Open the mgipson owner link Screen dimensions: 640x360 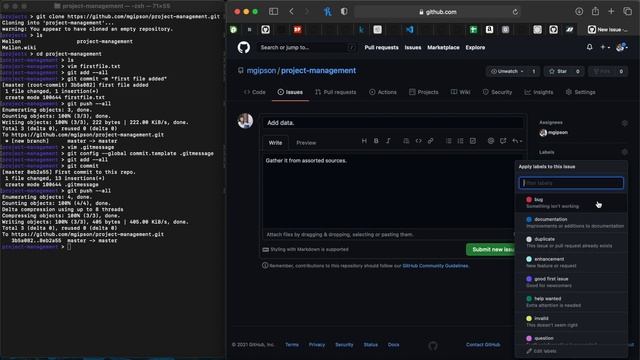click(x=261, y=71)
